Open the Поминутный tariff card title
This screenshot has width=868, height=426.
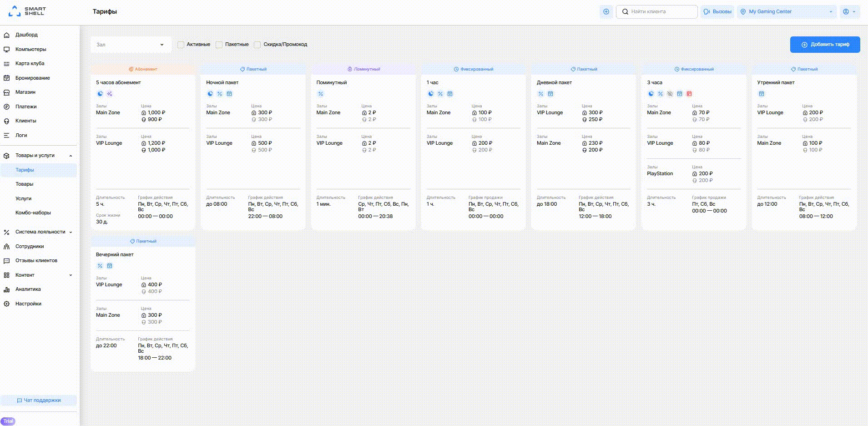332,83
